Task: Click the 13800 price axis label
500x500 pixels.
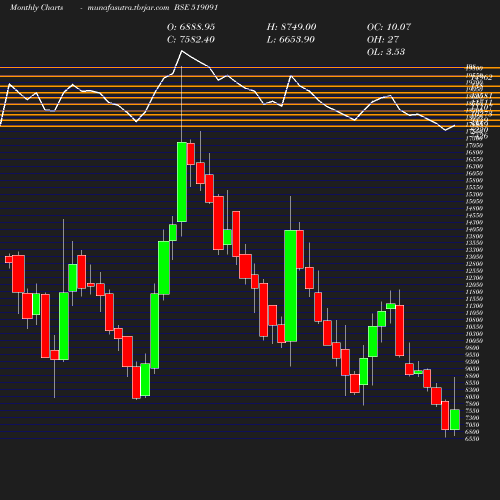Action: click(x=474, y=236)
